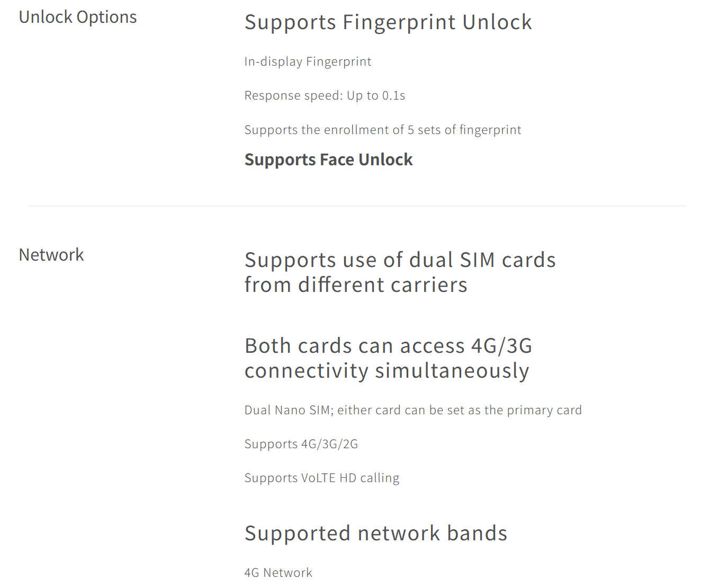Select the Supports Fingerprint Unlock heading
The width and height of the screenshot is (709, 588).
(388, 23)
